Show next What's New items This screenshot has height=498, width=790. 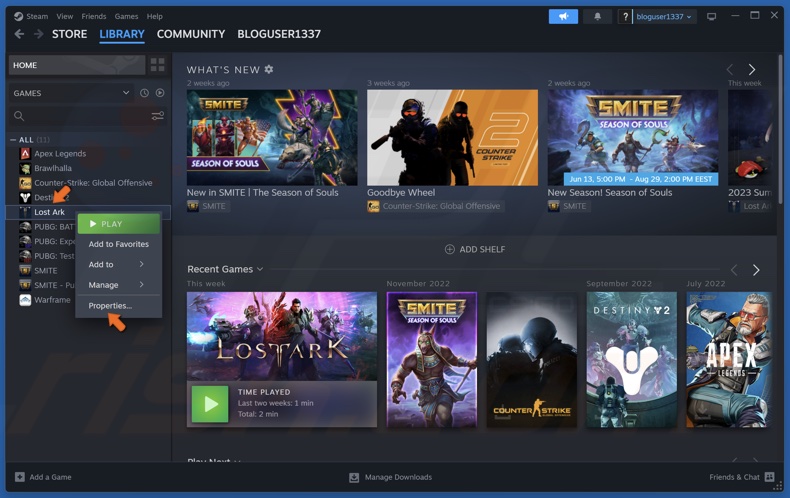coord(752,69)
